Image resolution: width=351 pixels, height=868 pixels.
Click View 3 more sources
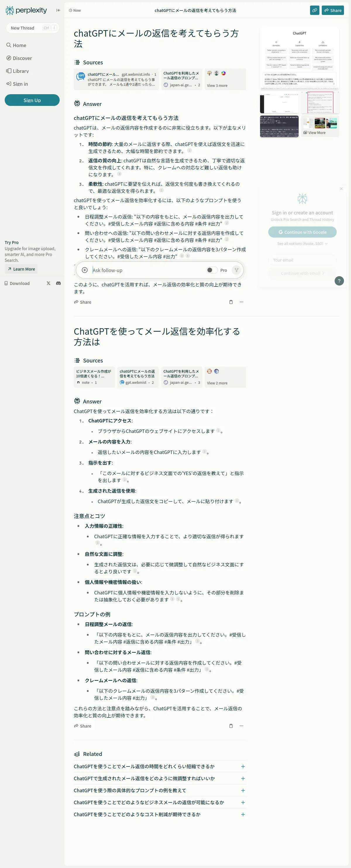pos(225,80)
